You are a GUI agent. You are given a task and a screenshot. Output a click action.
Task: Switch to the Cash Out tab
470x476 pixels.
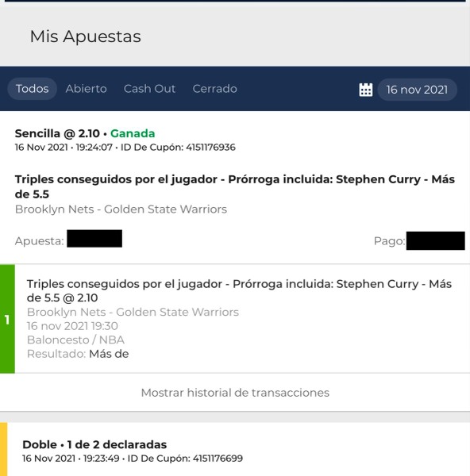[x=149, y=89]
